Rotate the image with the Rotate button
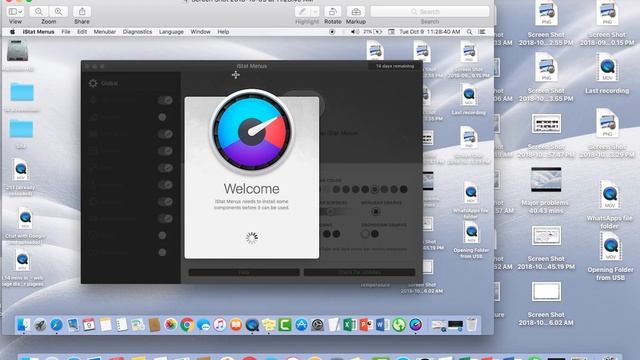The image size is (640, 360). pyautogui.click(x=333, y=12)
